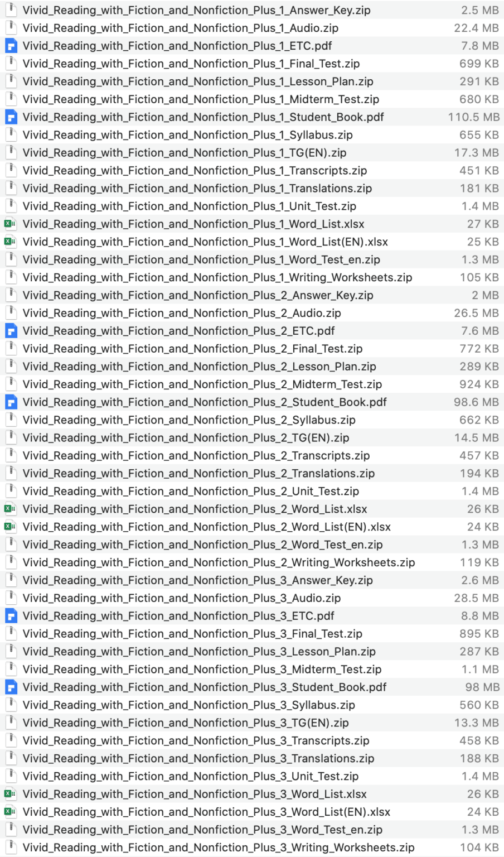
Task: Select the Plus_2_TG(EN).zip file name
Action: (x=186, y=438)
